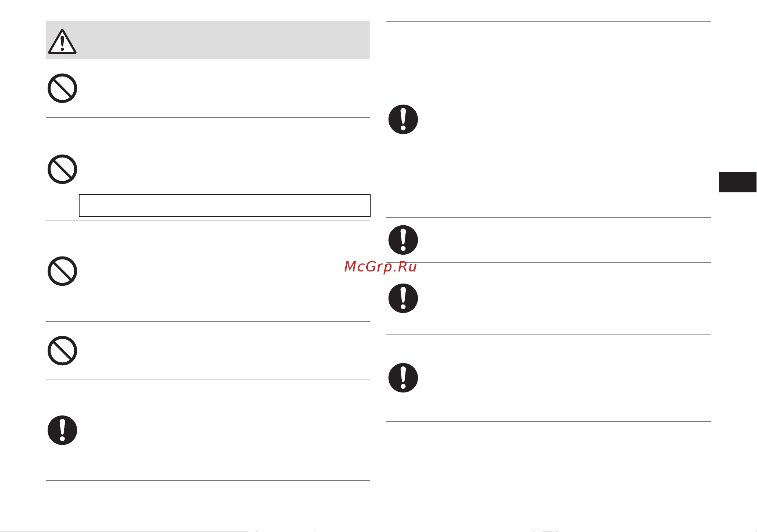Select lowest exclamation icon in right column
757x532 pixels.
(403, 378)
